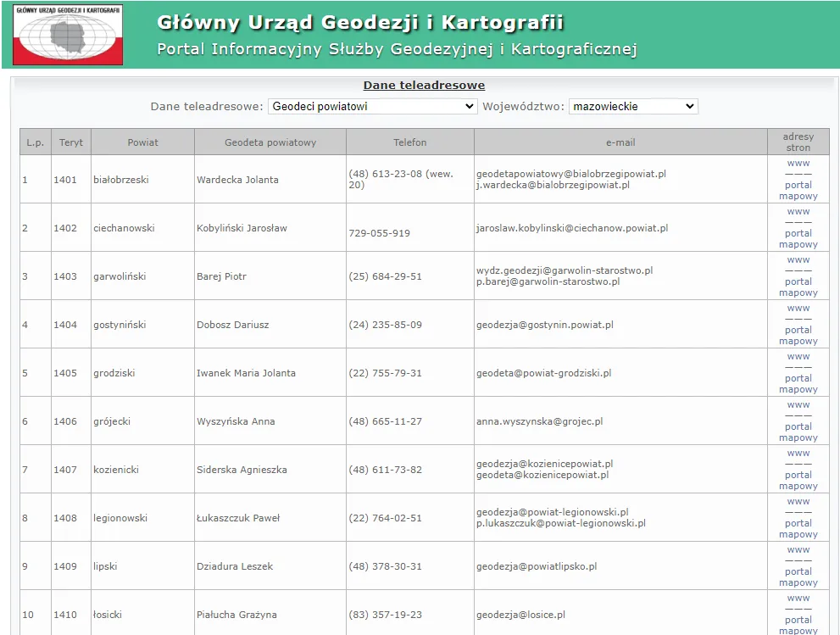840x635 pixels.
Task: Select the name Siderska Agnieszka
Action: [x=242, y=470]
